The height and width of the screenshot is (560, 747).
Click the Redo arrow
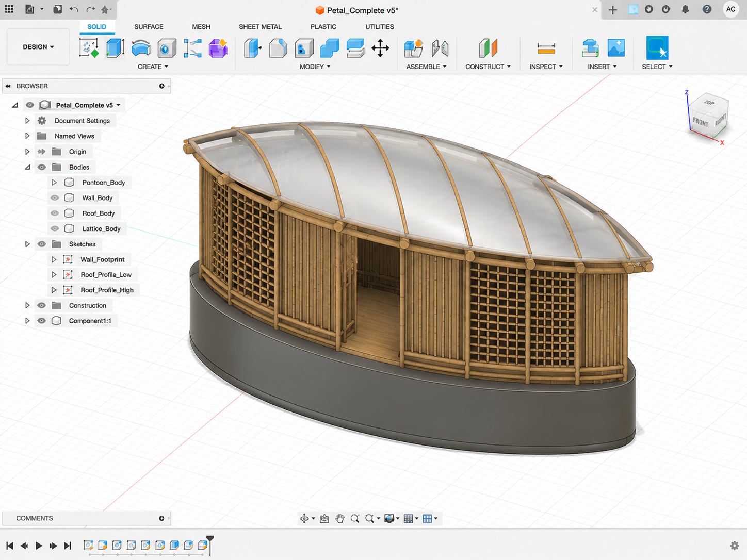(90, 9)
